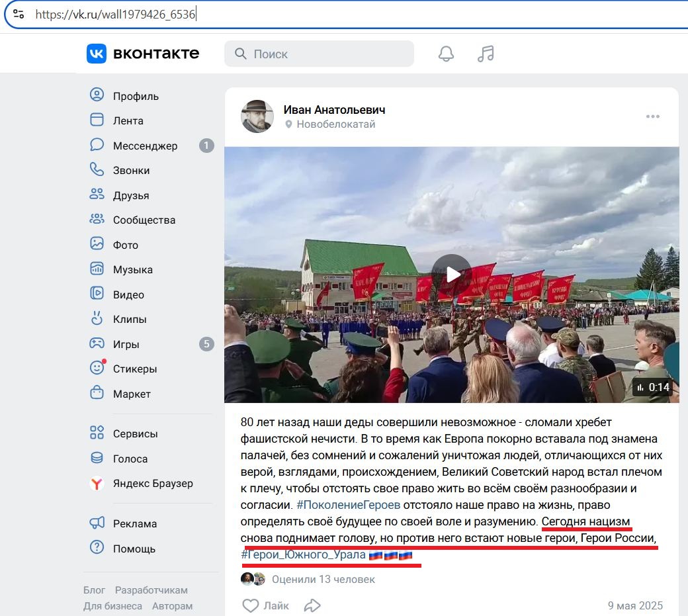This screenshot has width=688, height=616.
Task: Select the URL in the address bar
Action: click(x=115, y=15)
